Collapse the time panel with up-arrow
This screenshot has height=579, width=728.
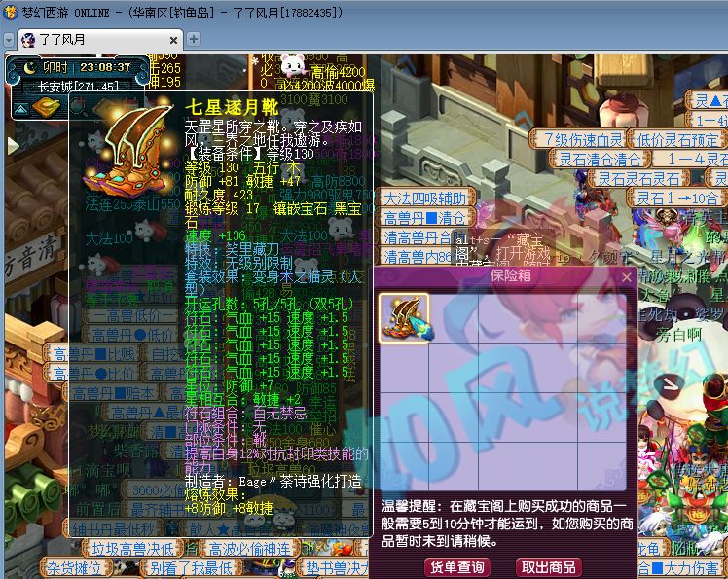20,109
